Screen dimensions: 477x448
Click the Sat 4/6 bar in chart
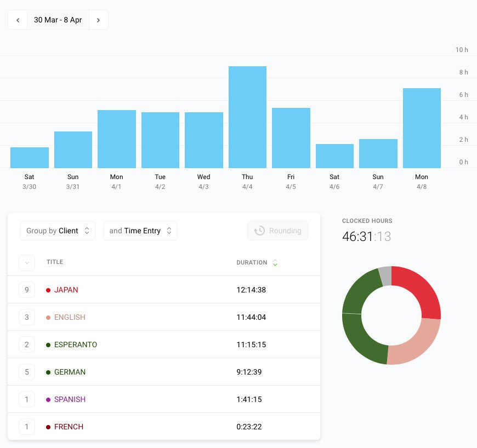(x=334, y=156)
